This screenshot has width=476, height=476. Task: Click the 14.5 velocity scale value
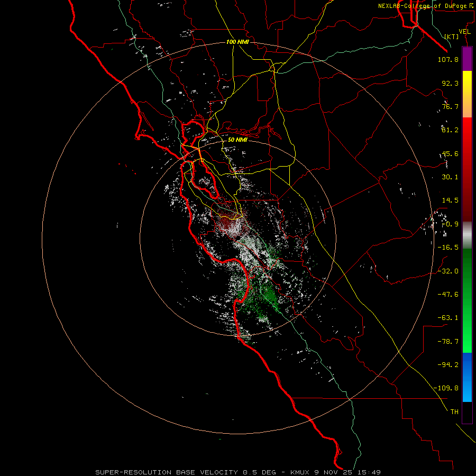click(450, 200)
